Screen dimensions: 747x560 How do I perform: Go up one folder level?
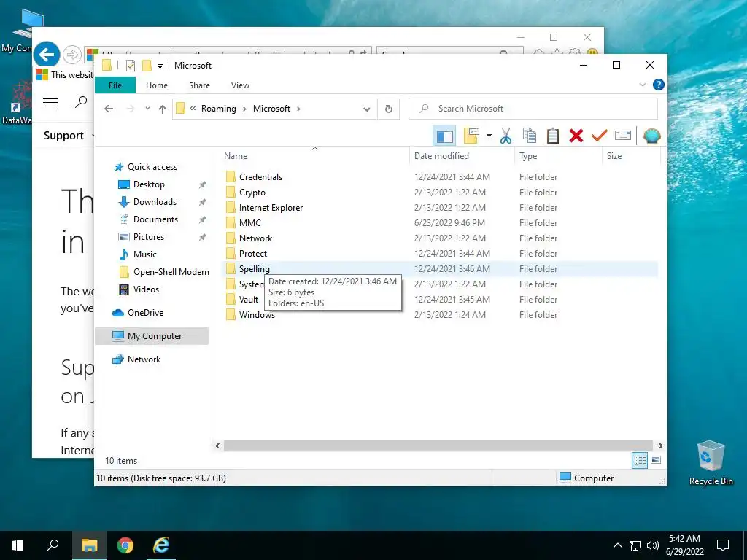click(x=163, y=109)
